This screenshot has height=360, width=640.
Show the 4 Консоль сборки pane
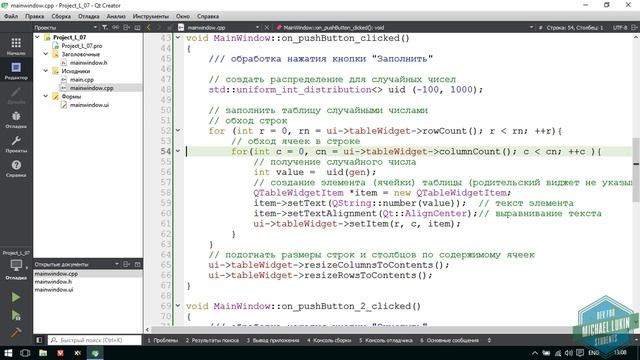point(329,340)
